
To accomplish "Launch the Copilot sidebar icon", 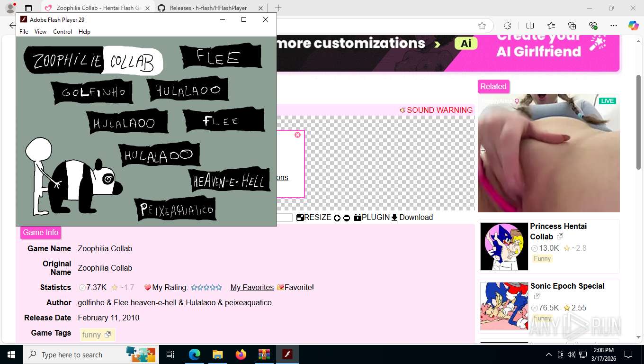I will coord(633,26).
